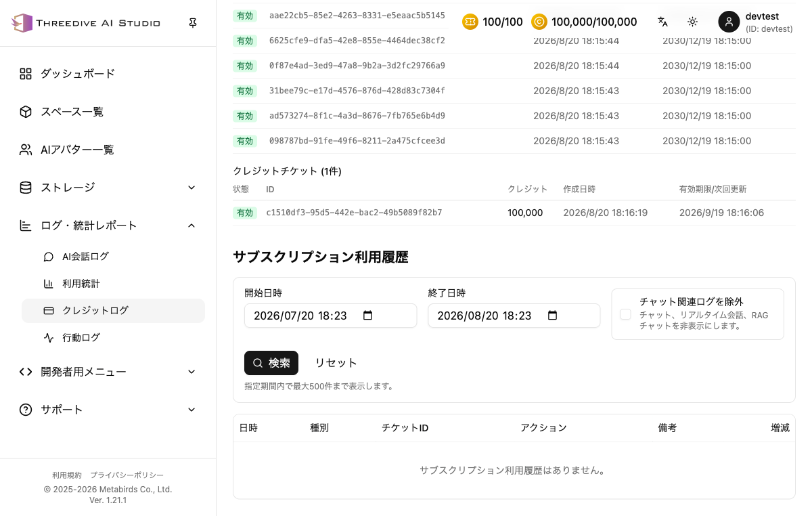Click the activity log pulse icon
This screenshot has height=516, width=812.
click(x=49, y=337)
